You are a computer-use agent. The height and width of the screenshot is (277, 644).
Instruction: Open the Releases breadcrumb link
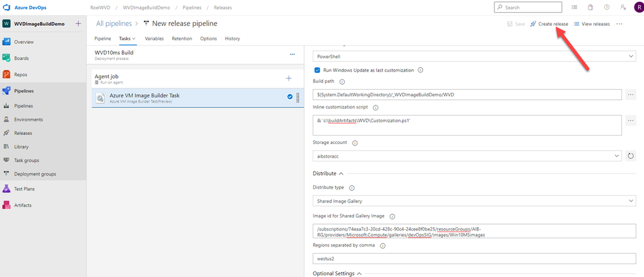pyautogui.click(x=222, y=7)
